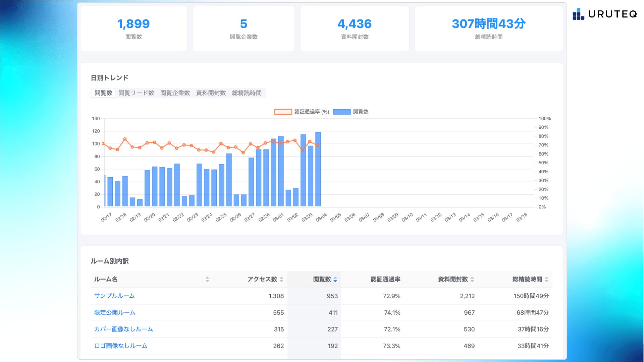Switch to 資料開封数 trend tab

(x=211, y=93)
